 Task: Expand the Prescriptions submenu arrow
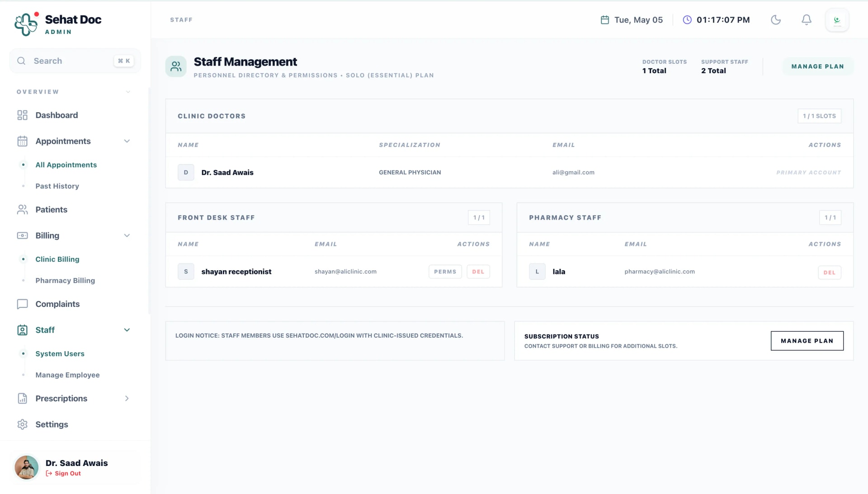point(127,399)
